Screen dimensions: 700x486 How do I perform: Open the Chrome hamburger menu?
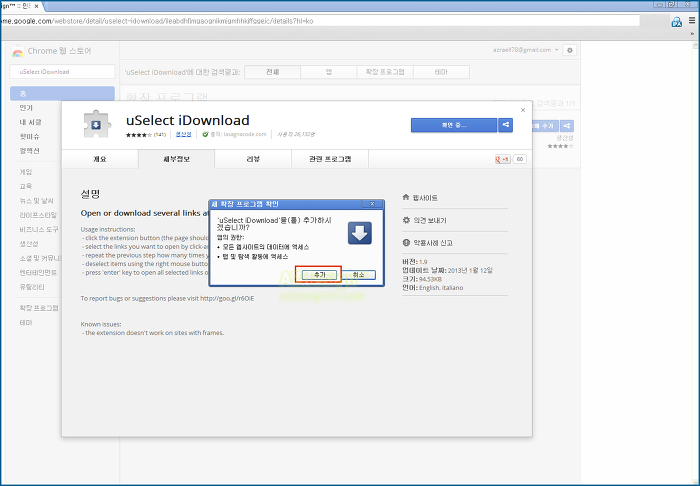692,21
